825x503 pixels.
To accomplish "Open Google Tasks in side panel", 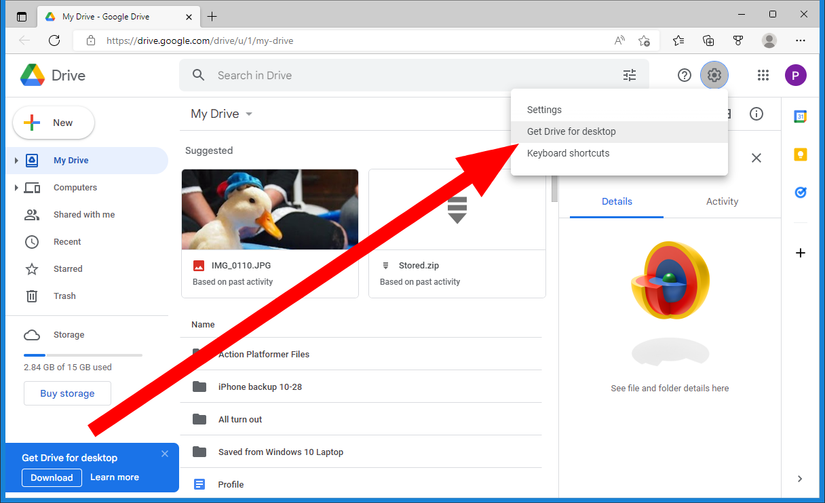I will 800,192.
